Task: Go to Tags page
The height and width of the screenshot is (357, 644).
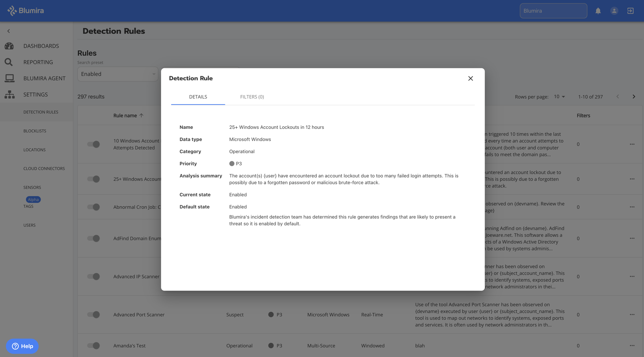Action: (28, 206)
